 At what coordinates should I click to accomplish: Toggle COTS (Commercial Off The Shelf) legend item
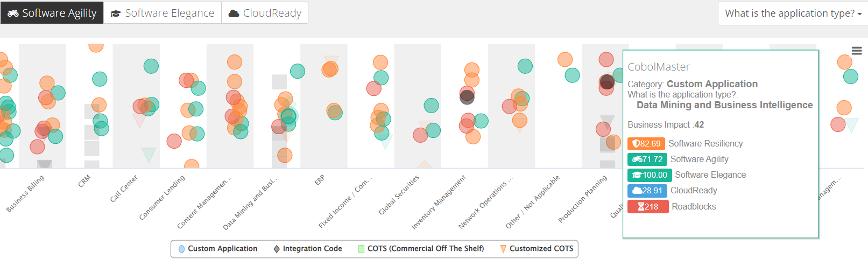pos(421,249)
